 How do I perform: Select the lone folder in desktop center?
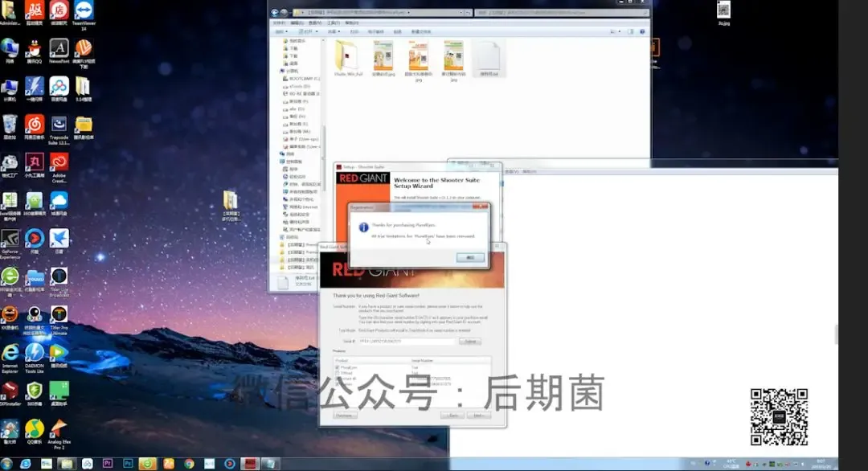[231, 205]
